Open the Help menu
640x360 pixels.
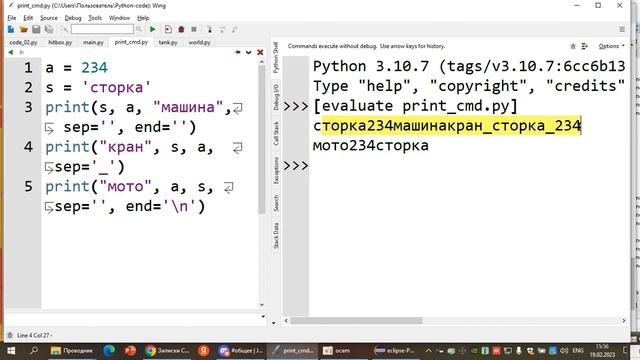(143, 18)
